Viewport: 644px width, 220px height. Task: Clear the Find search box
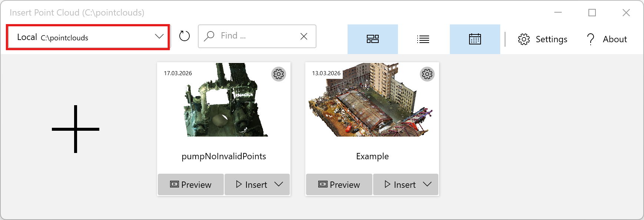[x=304, y=36]
